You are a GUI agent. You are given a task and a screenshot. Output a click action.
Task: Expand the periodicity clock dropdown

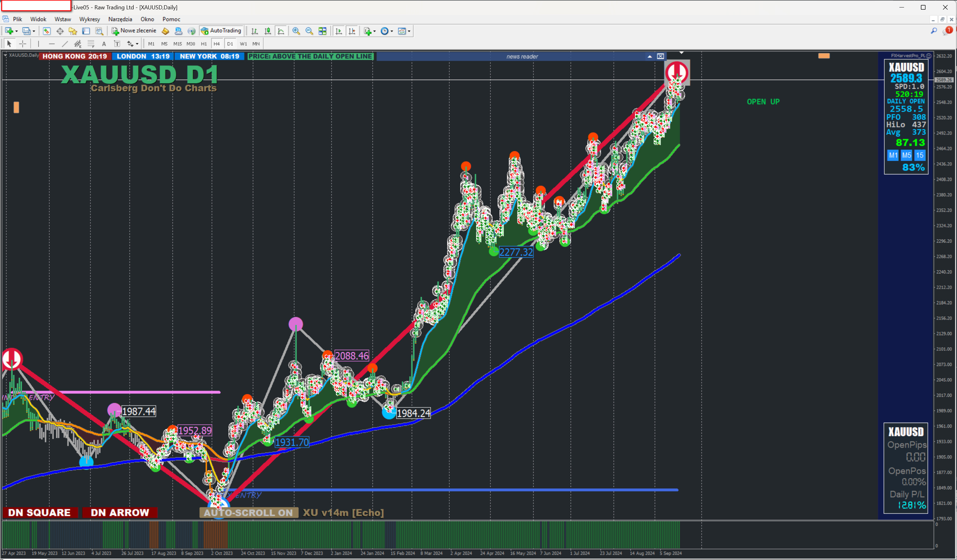point(392,31)
